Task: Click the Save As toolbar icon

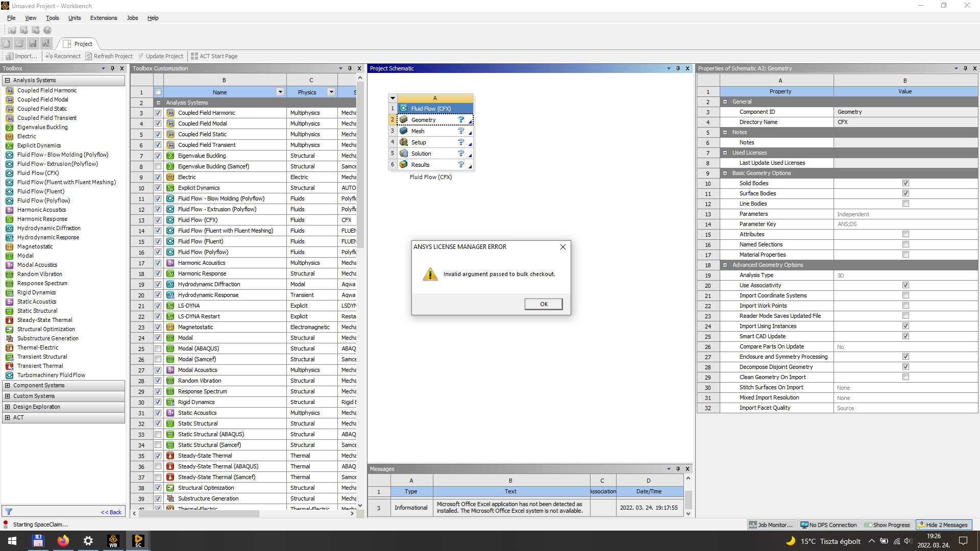Action: coord(45,43)
